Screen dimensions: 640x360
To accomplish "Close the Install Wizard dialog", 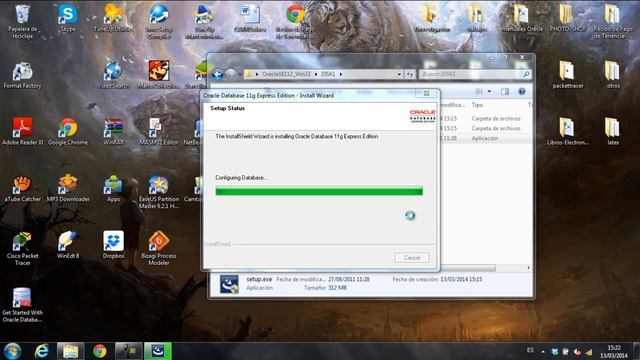I will click(x=426, y=93).
